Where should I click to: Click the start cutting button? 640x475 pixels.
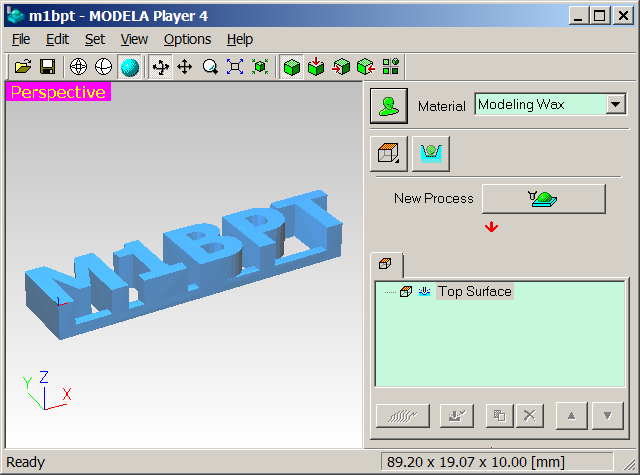point(457,416)
